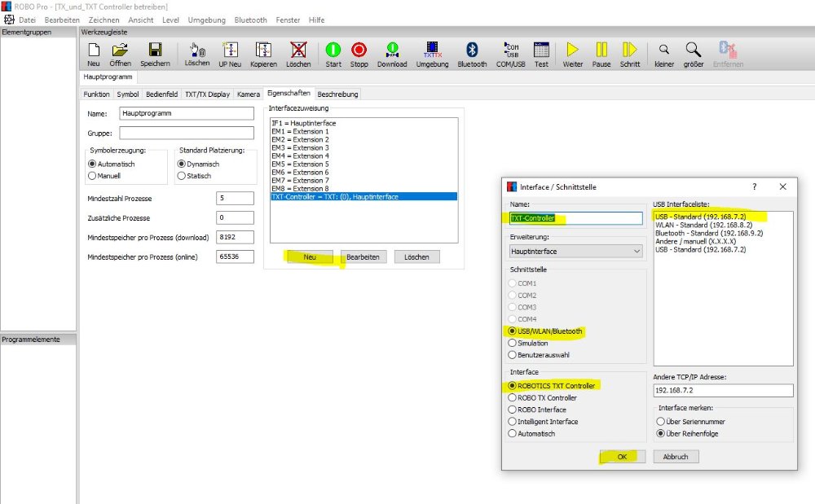Select WLAN - Standard (192.168.8.2) entry

[x=703, y=225]
